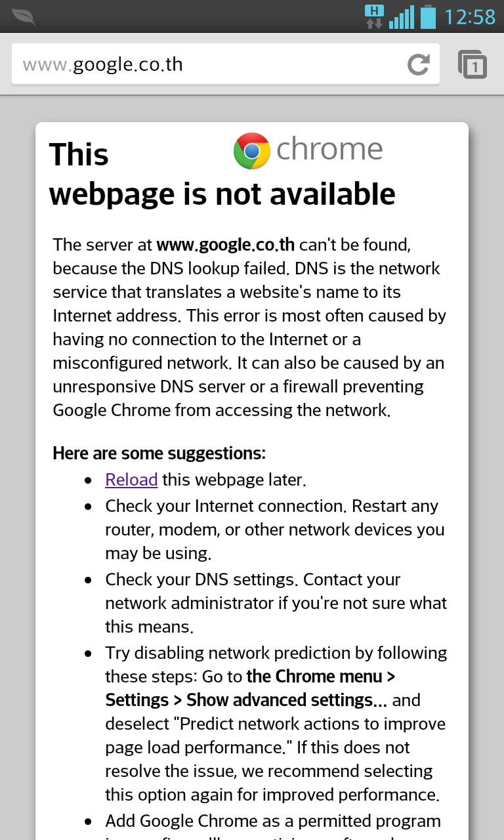Tap the gray "chrome" wordmark text

coord(329,150)
